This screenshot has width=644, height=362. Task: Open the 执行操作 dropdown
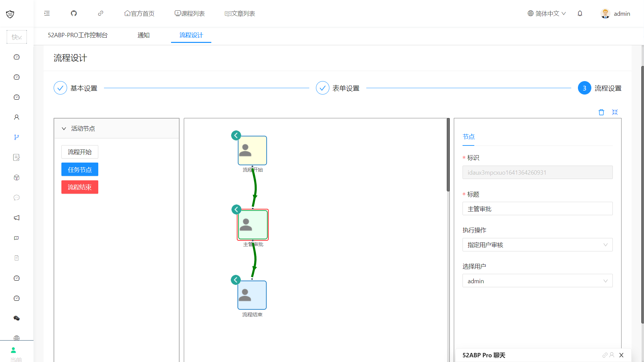coord(537,245)
